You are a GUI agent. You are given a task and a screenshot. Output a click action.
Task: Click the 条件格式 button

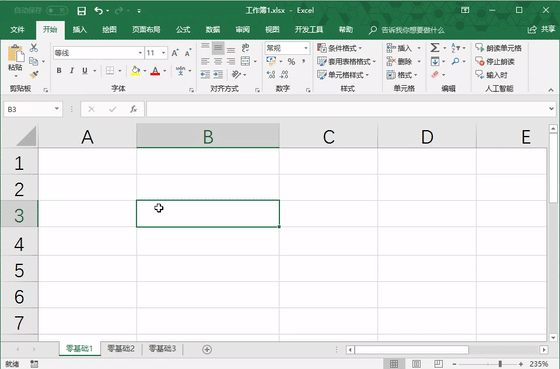click(340, 48)
